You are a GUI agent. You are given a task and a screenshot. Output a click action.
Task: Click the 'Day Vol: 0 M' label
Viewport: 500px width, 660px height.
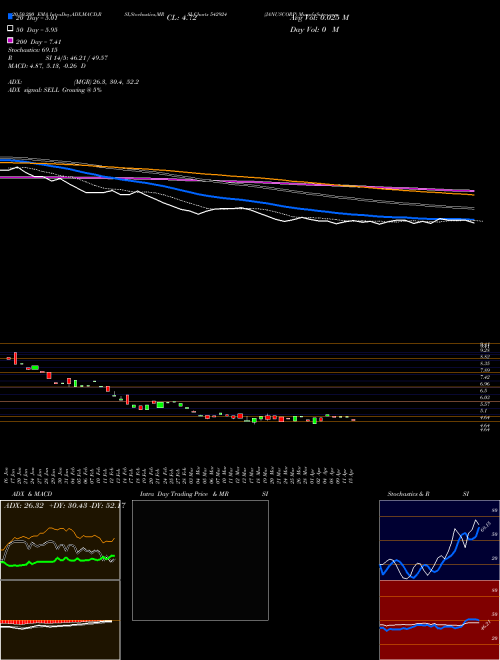(x=314, y=29)
